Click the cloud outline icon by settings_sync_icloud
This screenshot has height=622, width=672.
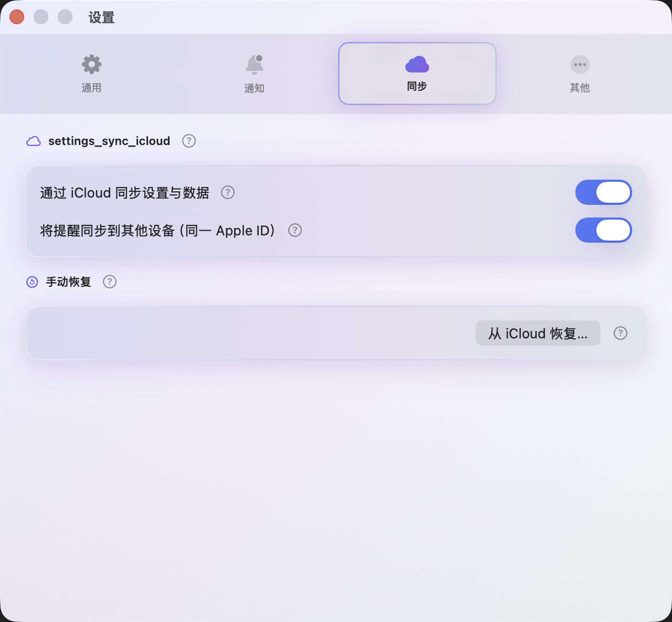34,141
